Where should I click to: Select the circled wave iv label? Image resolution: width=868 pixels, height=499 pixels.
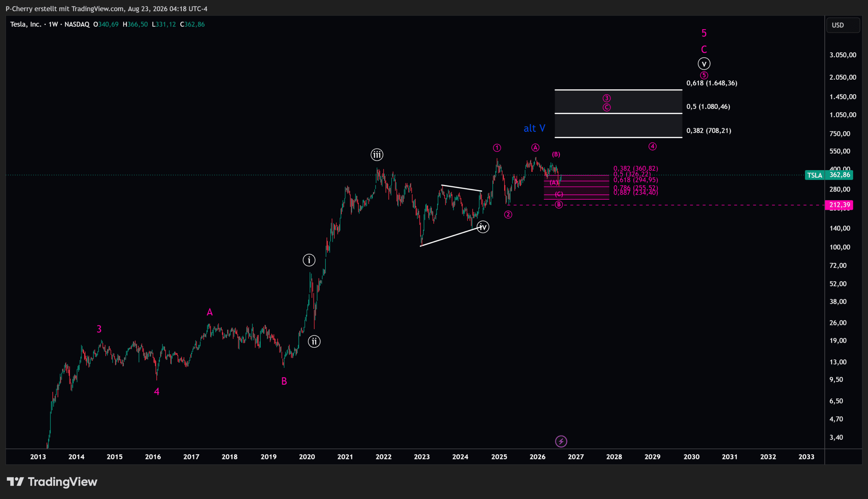pos(483,227)
